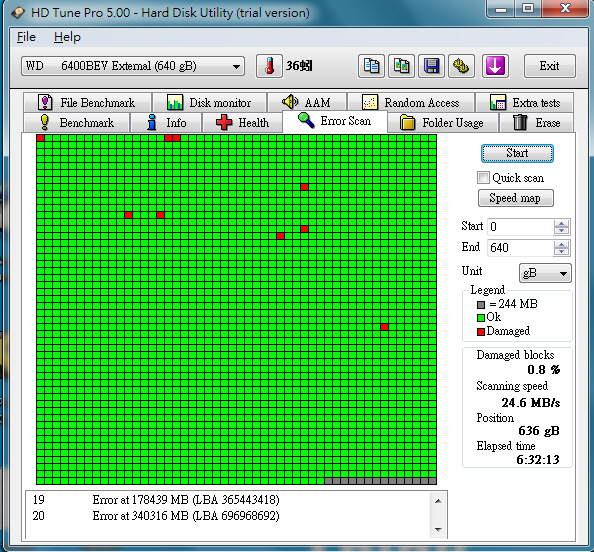Open the Health tab
The image size is (594, 552).
pyautogui.click(x=242, y=123)
